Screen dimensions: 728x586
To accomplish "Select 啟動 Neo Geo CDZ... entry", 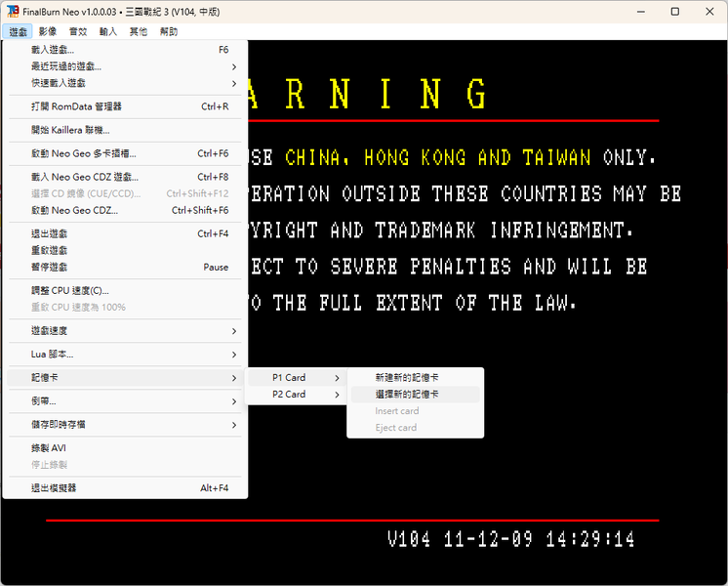I will point(125,211).
